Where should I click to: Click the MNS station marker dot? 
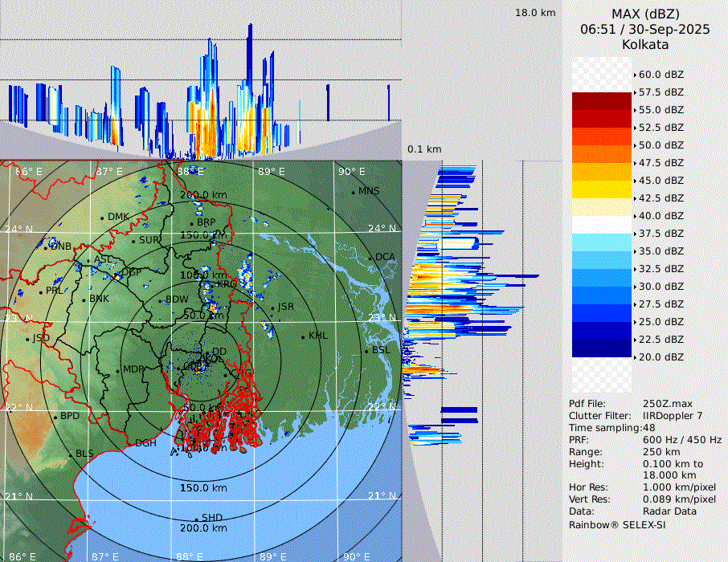click(353, 192)
